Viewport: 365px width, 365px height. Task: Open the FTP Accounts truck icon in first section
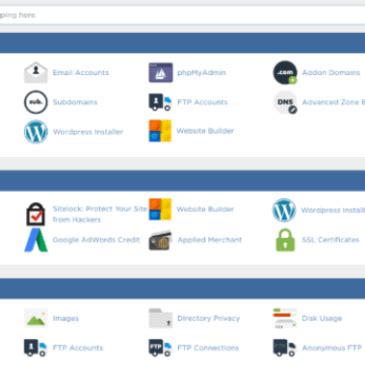tap(160, 102)
